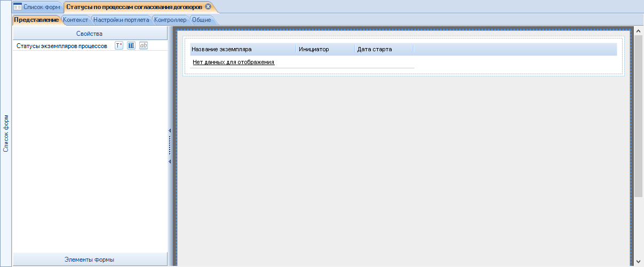The height and width of the screenshot is (267, 644).
Task: Expand the Элементы формы section
Action: [90, 260]
